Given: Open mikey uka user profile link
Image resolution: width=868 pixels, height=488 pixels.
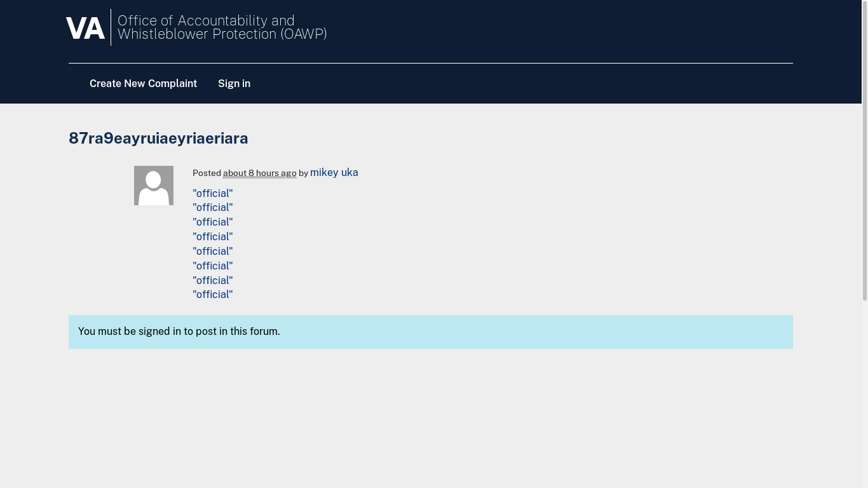Looking at the screenshot, I should (x=334, y=172).
